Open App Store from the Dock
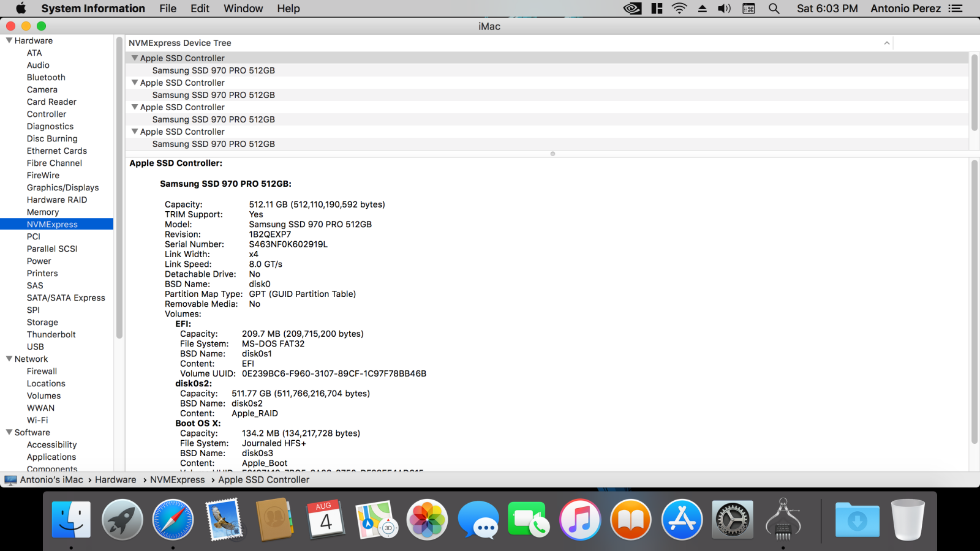The width and height of the screenshot is (980, 551). 682,520
